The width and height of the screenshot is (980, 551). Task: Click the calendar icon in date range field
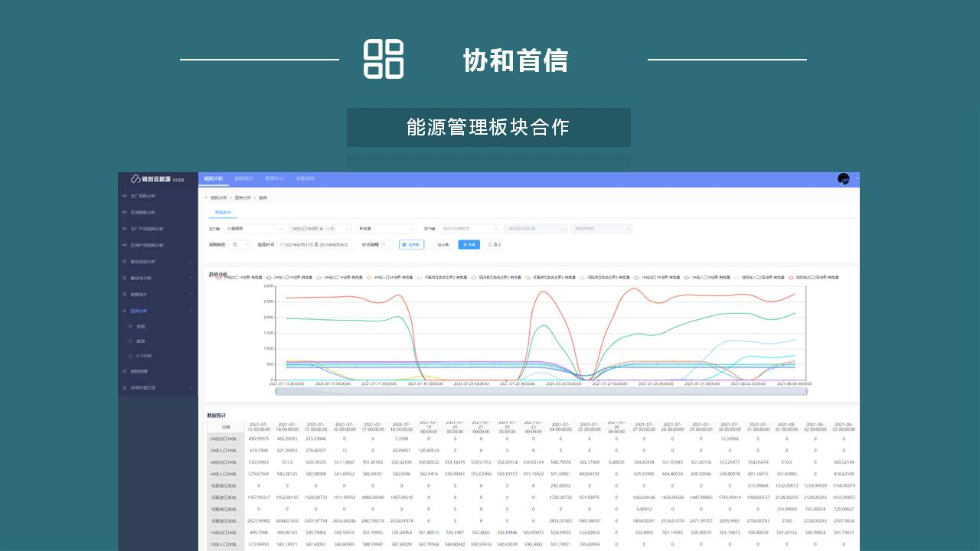(281, 245)
